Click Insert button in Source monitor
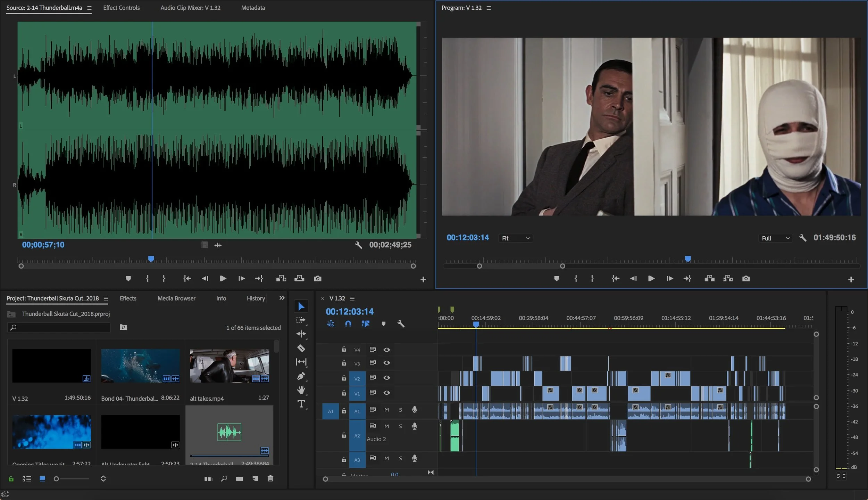The width and height of the screenshot is (868, 500). point(281,279)
